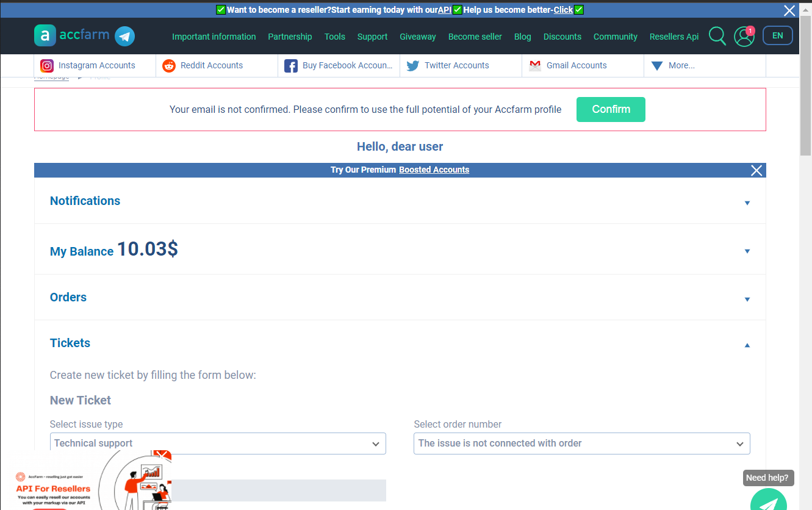Open the EN language selector

coord(778,35)
